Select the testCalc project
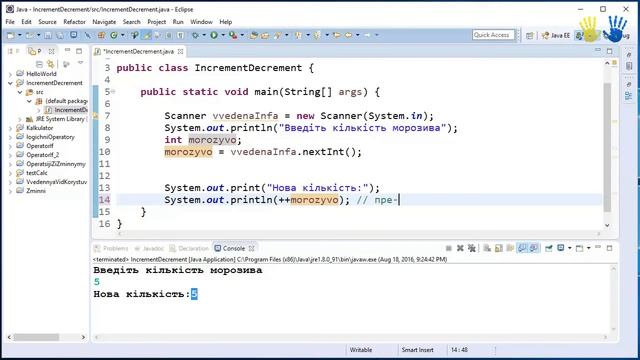This screenshot has width=640, height=360. point(37,173)
